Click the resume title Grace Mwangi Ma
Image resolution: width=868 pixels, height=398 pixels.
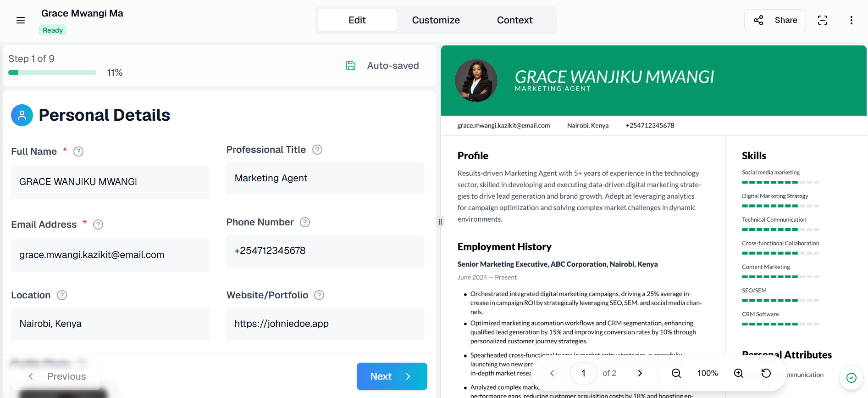coord(82,13)
